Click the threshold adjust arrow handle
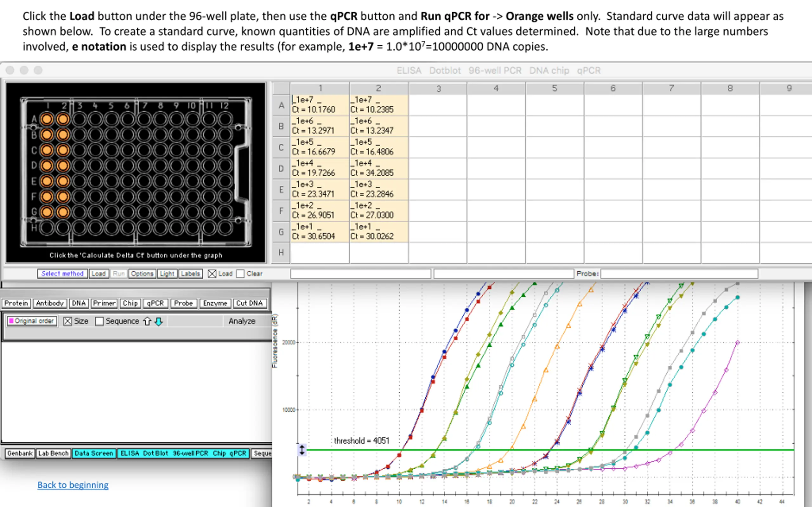Screen dimensions: 812x507 pyautogui.click(x=302, y=450)
